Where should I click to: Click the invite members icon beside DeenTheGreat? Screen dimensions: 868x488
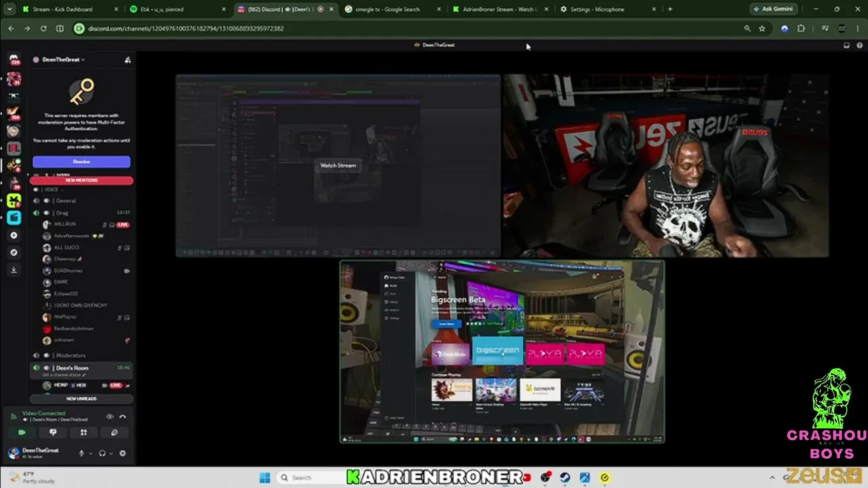point(127,60)
